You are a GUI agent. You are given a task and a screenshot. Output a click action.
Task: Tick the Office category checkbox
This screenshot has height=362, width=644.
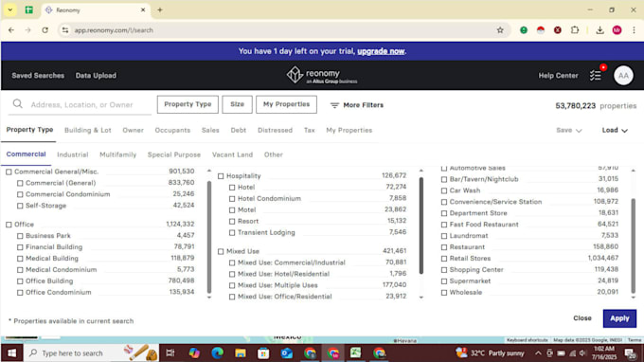point(9,225)
